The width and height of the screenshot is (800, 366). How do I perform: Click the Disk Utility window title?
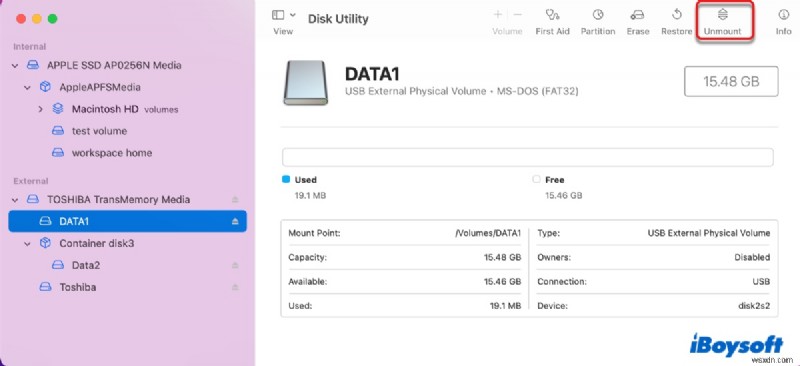(x=338, y=19)
